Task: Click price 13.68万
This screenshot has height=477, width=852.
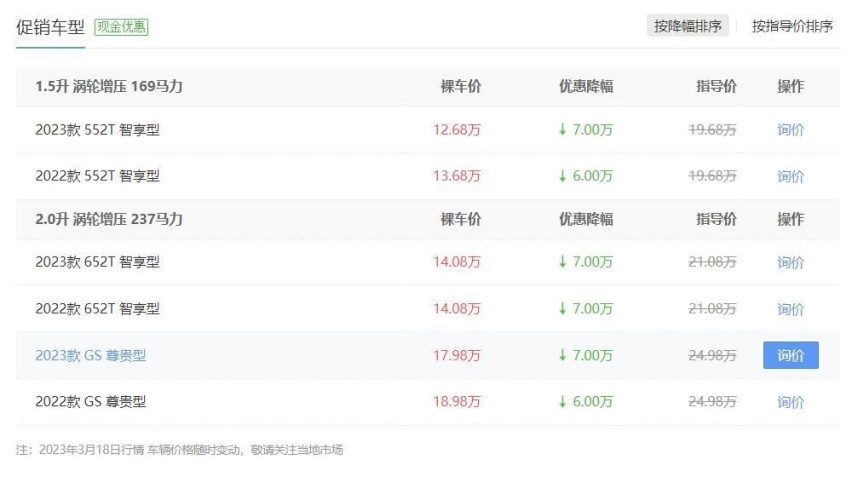Action: [x=456, y=176]
